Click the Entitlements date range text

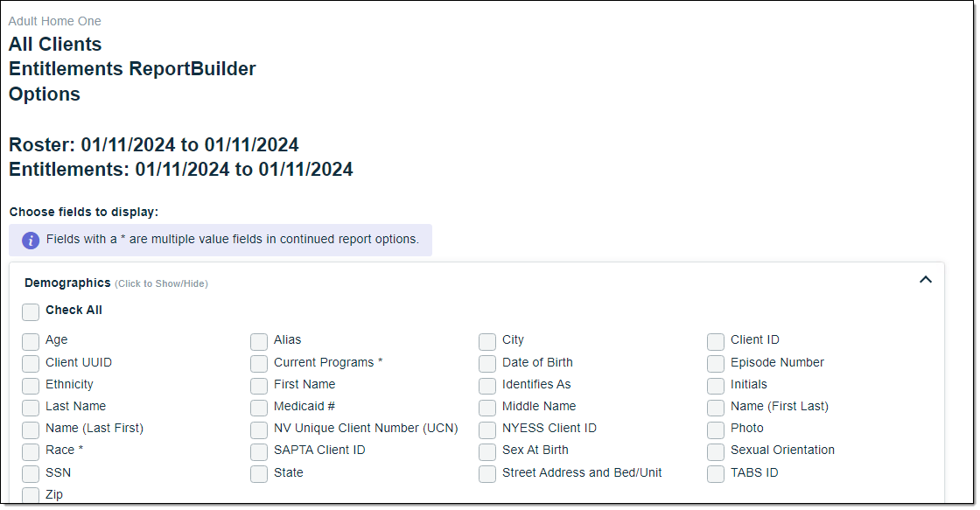pyautogui.click(x=180, y=170)
